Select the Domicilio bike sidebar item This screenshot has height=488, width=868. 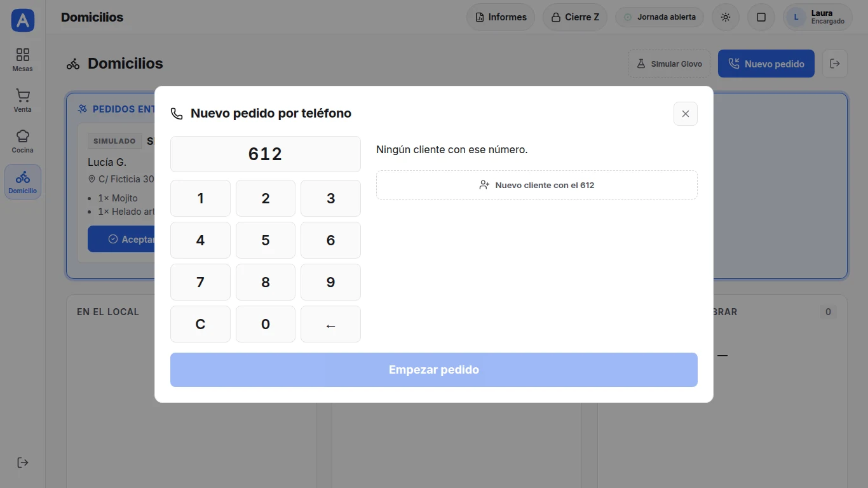[x=22, y=182]
